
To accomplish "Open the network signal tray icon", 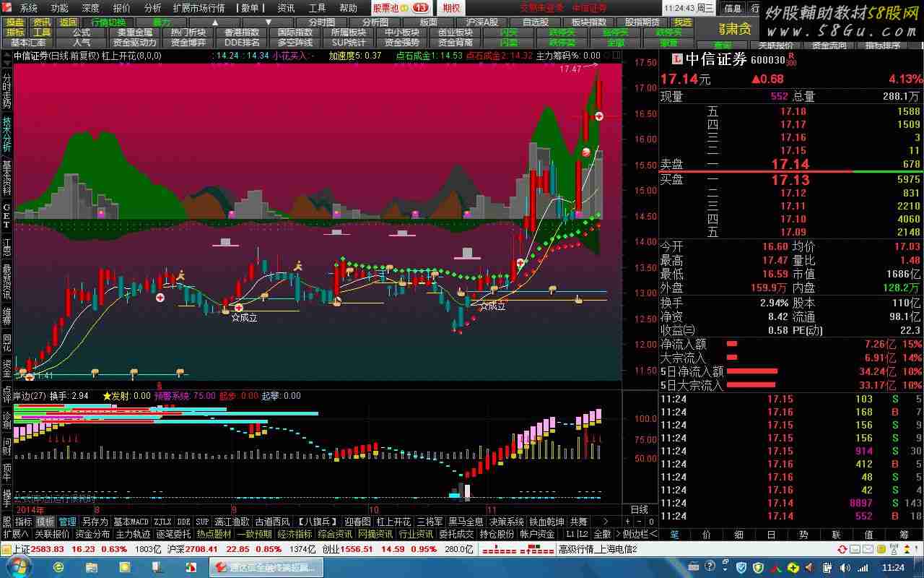I will coord(863,568).
